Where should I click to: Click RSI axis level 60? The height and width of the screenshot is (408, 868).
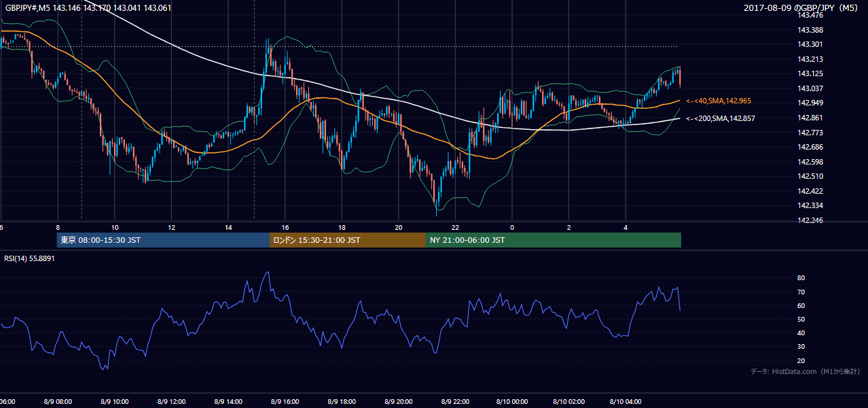click(x=801, y=305)
